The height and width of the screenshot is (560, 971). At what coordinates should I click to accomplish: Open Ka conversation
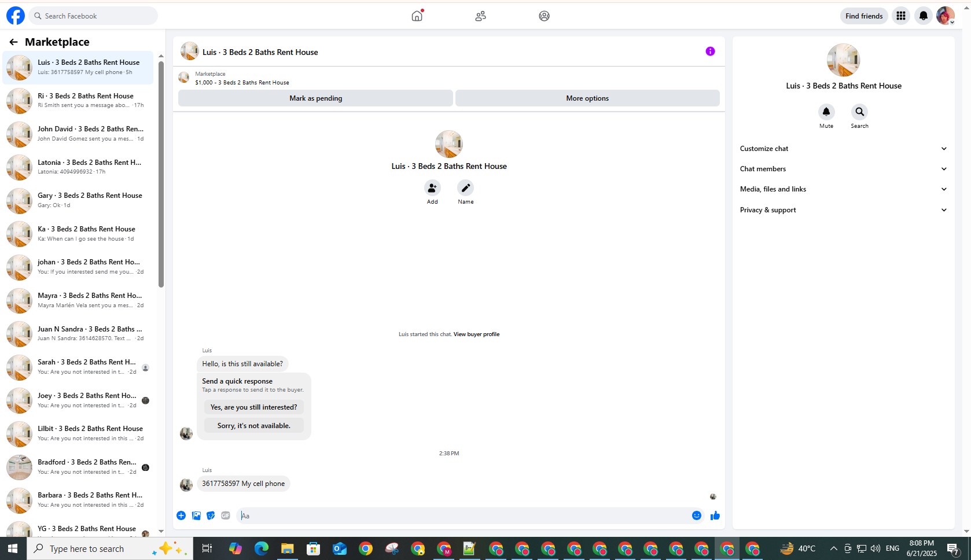[x=78, y=234]
